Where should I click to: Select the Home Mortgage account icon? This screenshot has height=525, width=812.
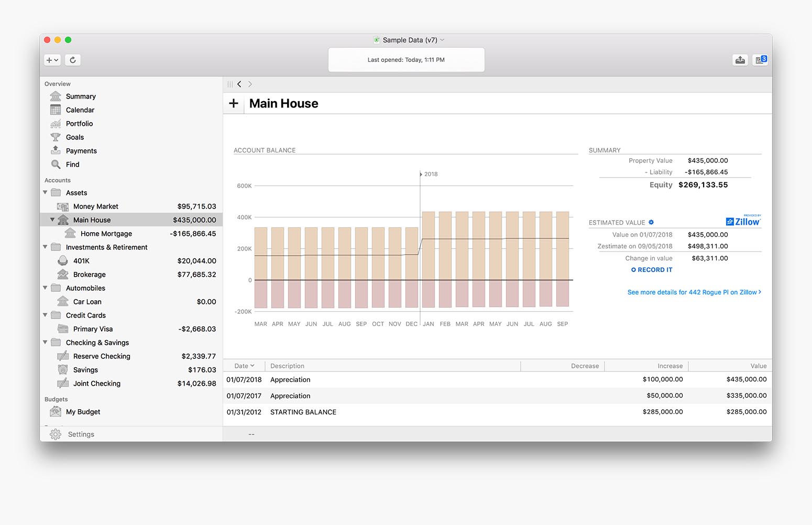pyautogui.click(x=70, y=234)
